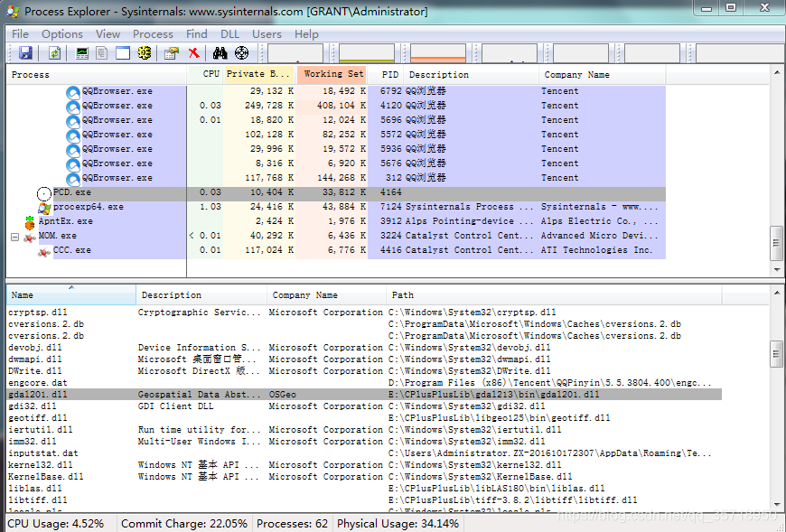Screen dimensions: 786x532
Task: Select the cryptsp.dll row
Action: point(364,313)
